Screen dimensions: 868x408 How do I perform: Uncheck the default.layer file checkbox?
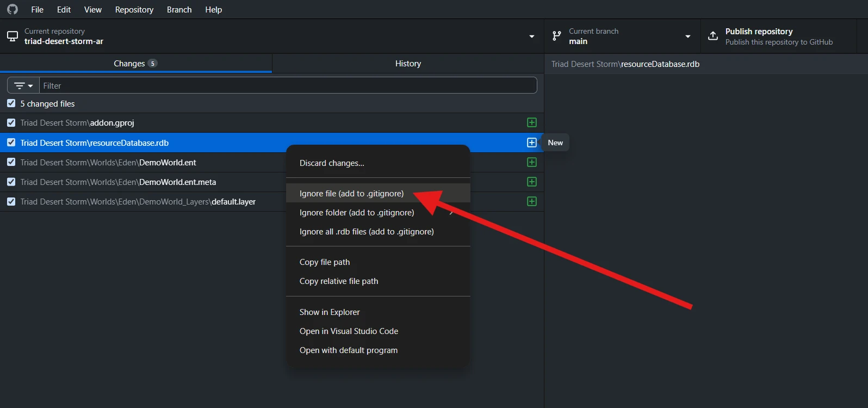click(11, 201)
